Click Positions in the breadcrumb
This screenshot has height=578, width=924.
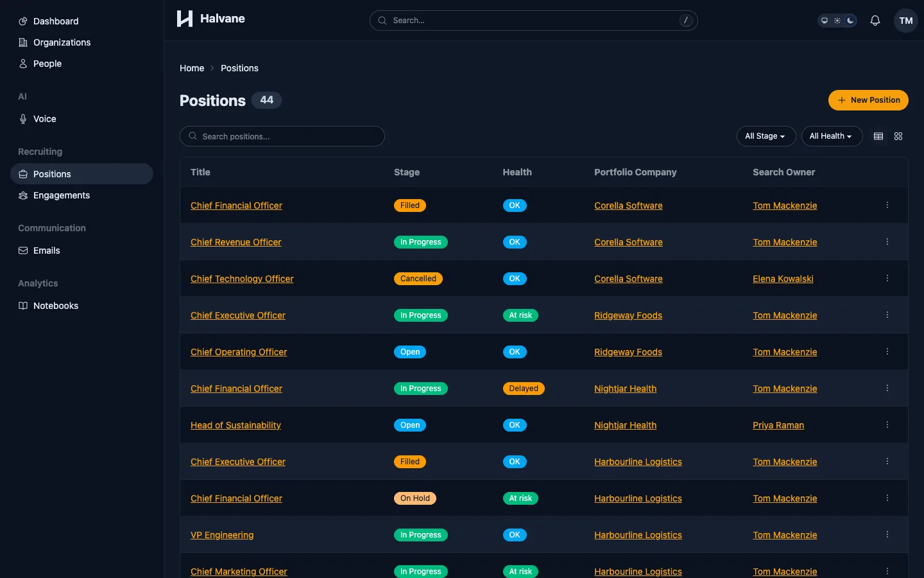(x=239, y=68)
